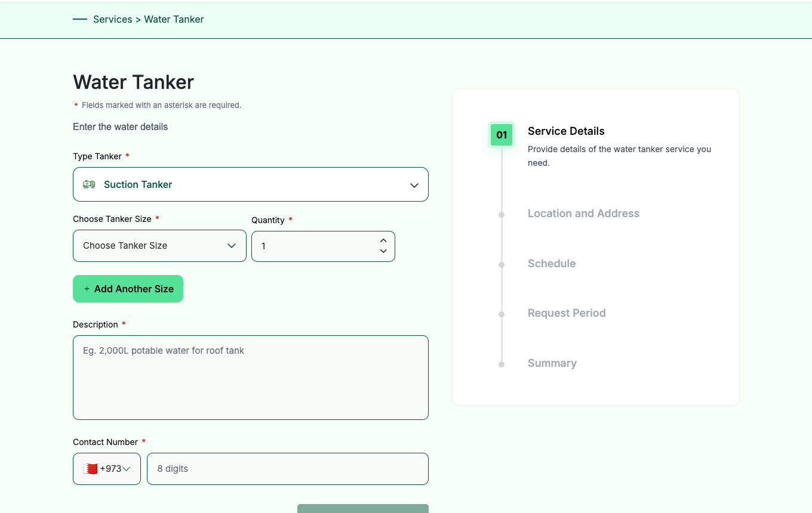Click the Bahrain flag icon

click(x=90, y=469)
